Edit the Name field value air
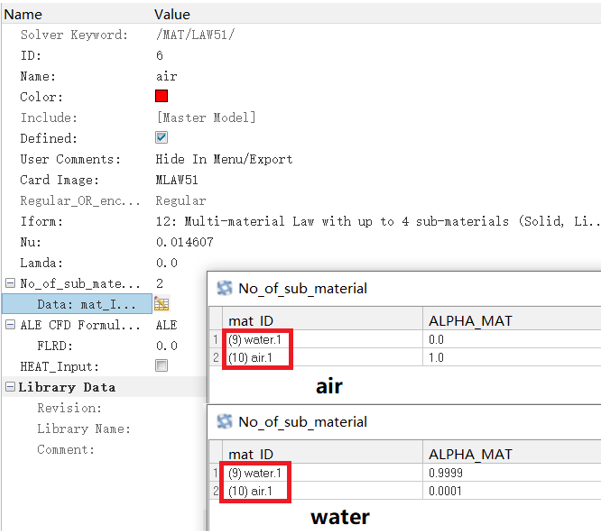This screenshot has height=531, width=601. [167, 76]
